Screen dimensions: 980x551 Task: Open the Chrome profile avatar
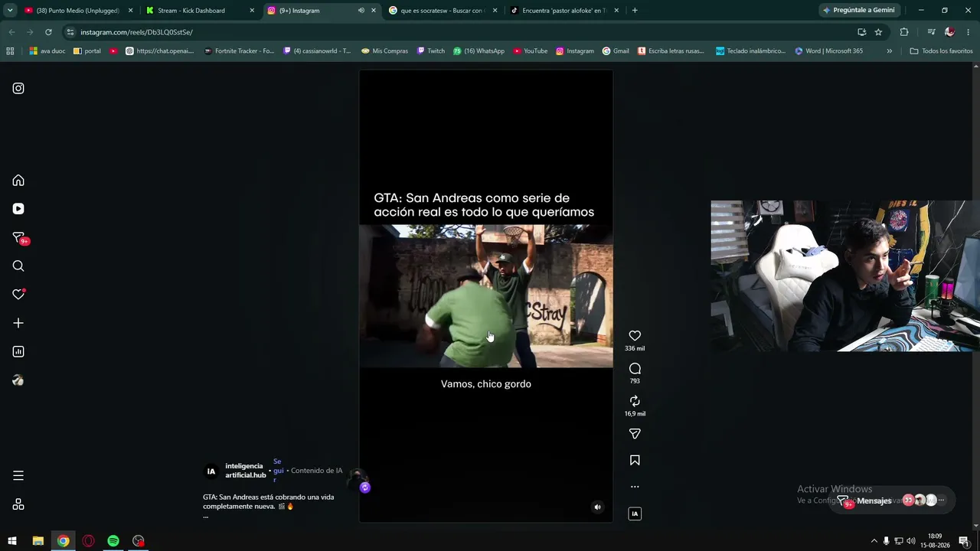(949, 32)
